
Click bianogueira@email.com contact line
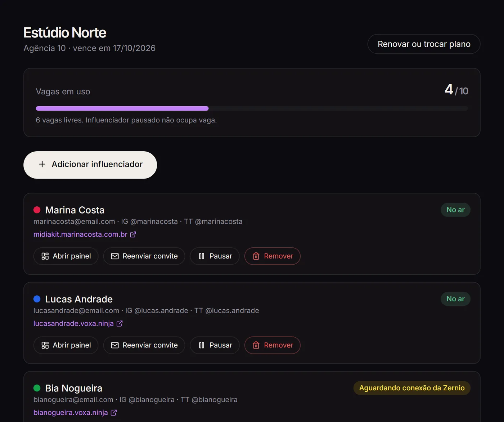pyautogui.click(x=135, y=400)
